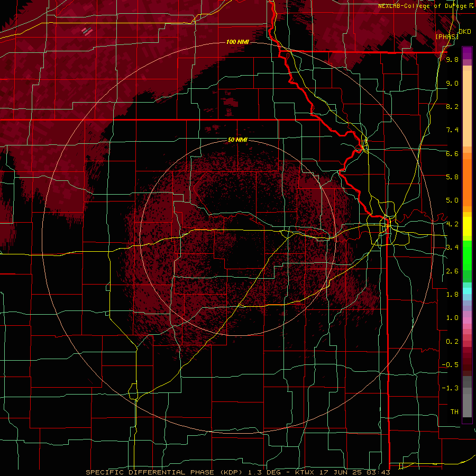
Task: Select the 6.6 scale value
Action: point(452,153)
